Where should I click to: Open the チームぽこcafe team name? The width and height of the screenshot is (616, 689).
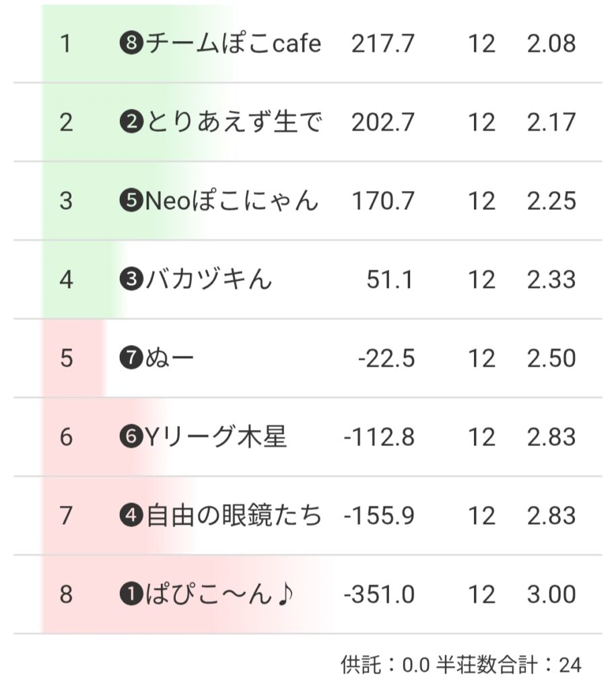(x=233, y=44)
